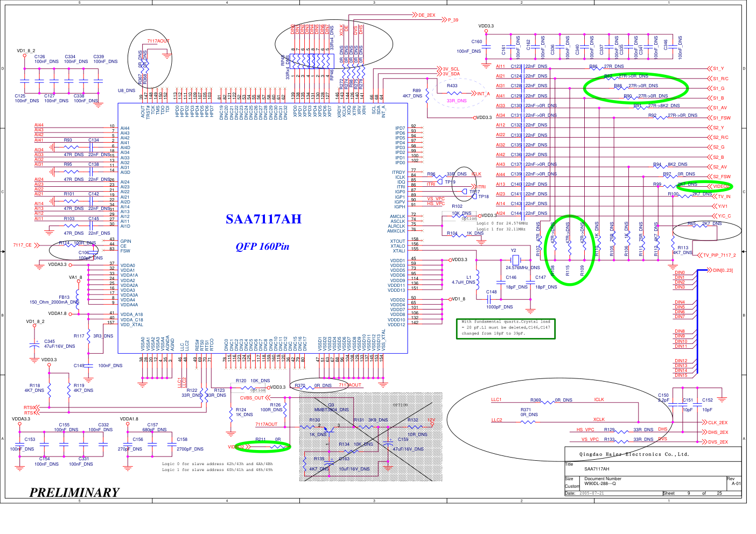Viewport: 756px width, 534px height.
Task: Click the 'DHS_2EX' output port
Action: point(718,432)
